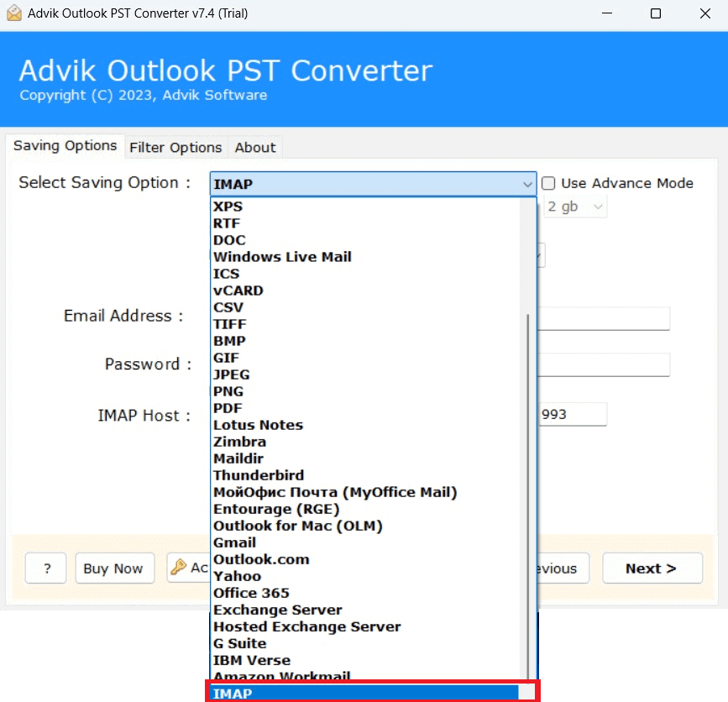Collapse the Select Saving Option dropdown arrow

click(527, 185)
